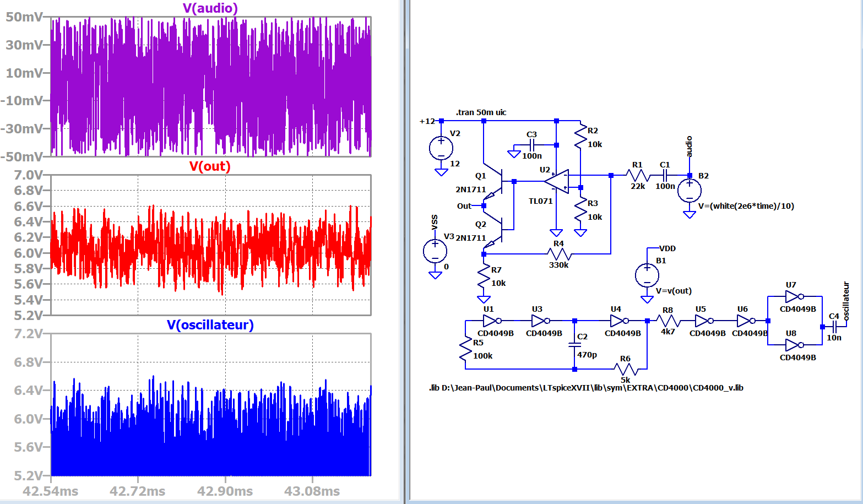Select the B2 white noise behavioral source
This screenshot has height=504, width=863.
coord(689,191)
